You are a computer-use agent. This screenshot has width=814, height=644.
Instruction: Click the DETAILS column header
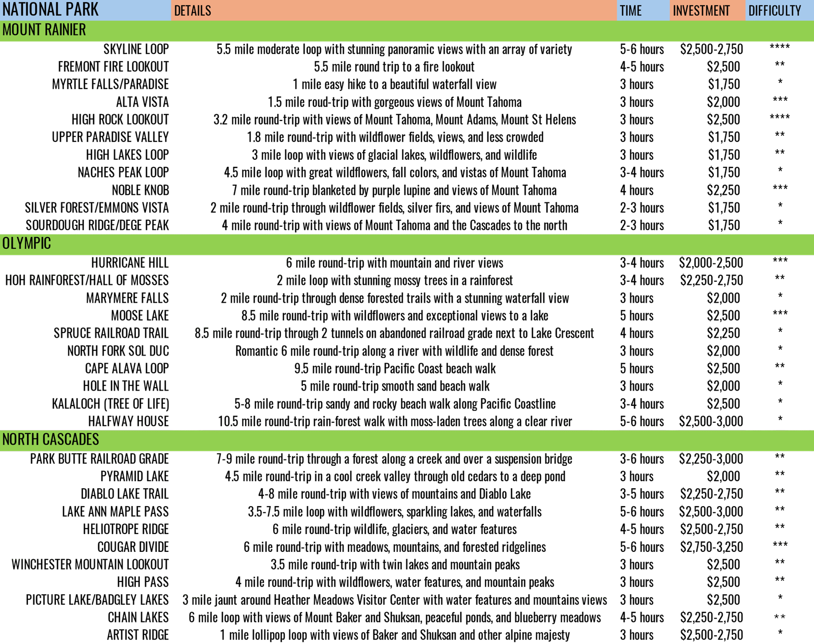click(394, 10)
